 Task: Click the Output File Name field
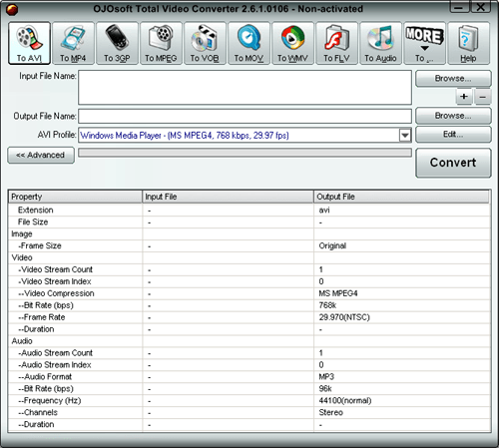245,116
